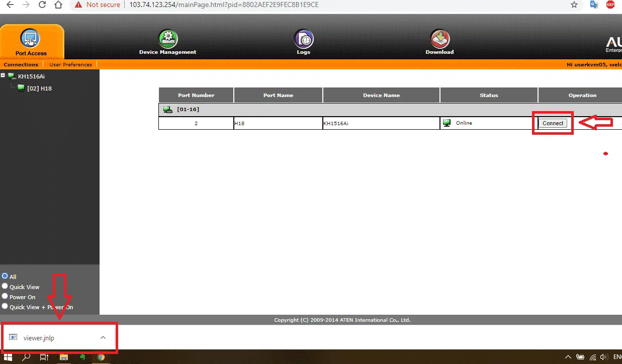Click the Connect button for H18
Image resolution: width=622 pixels, height=364 pixels.
pyautogui.click(x=553, y=123)
